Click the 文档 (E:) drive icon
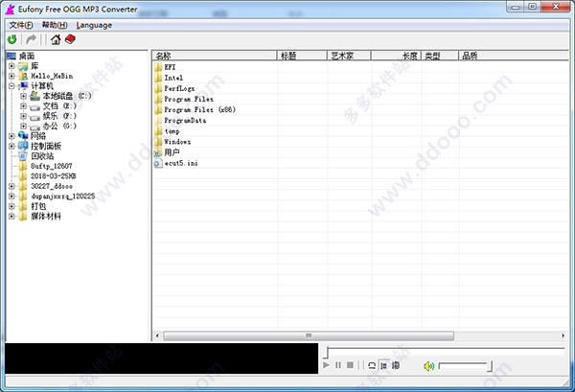This screenshot has width=575, height=392. 34,106
